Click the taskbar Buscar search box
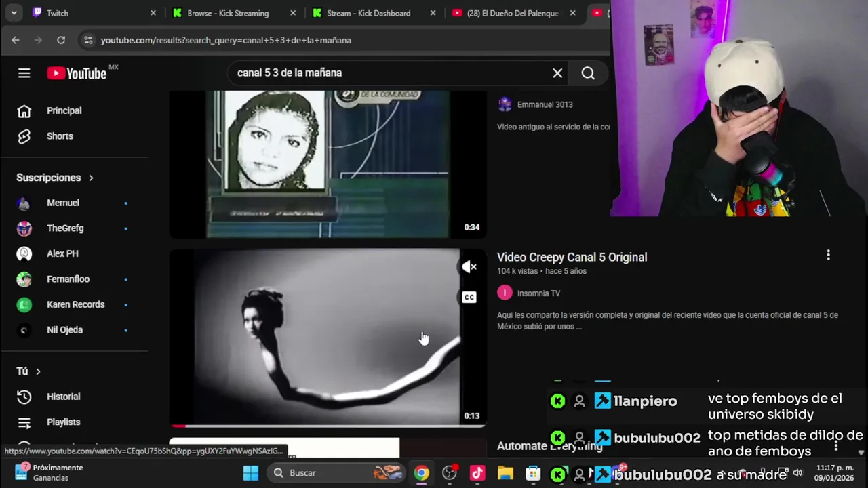 click(336, 473)
